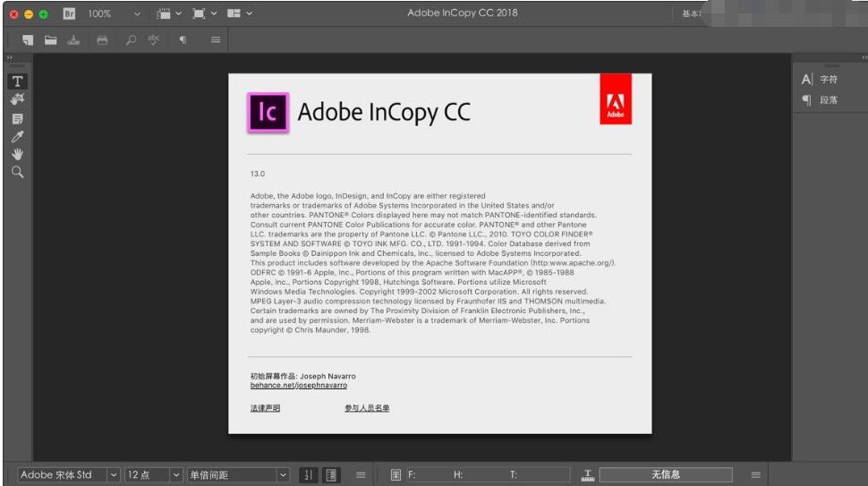Open the 段落 (Paragraph) panel
Viewport: 868px width, 486px height.
pos(829,100)
